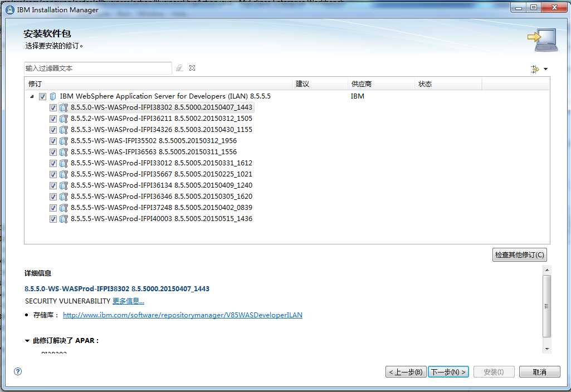Select row 8.5.5.5-WS-WASProd-IFPI37248 text
This screenshot has width=571, height=392.
click(162, 208)
